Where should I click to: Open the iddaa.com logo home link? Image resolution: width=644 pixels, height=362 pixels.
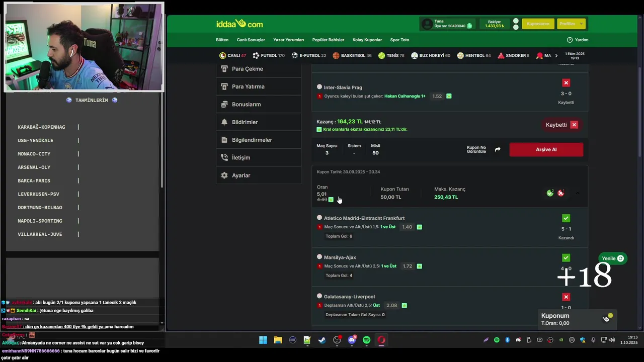tap(239, 24)
